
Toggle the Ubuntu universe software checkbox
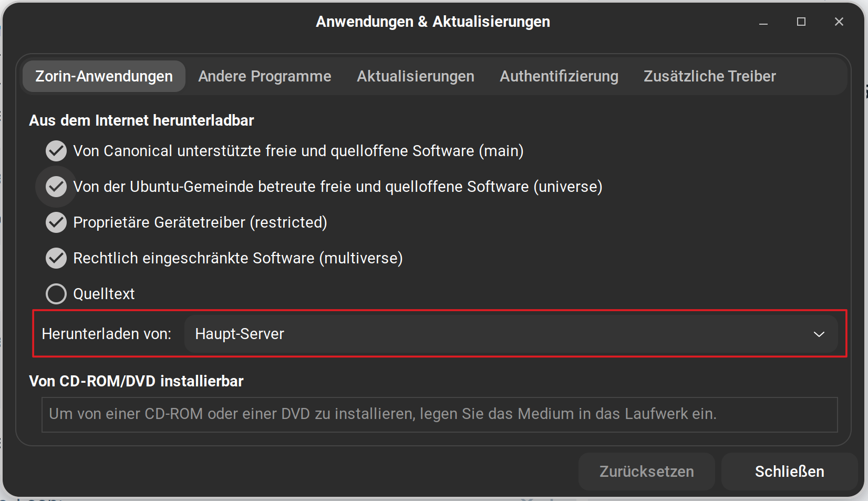56,187
